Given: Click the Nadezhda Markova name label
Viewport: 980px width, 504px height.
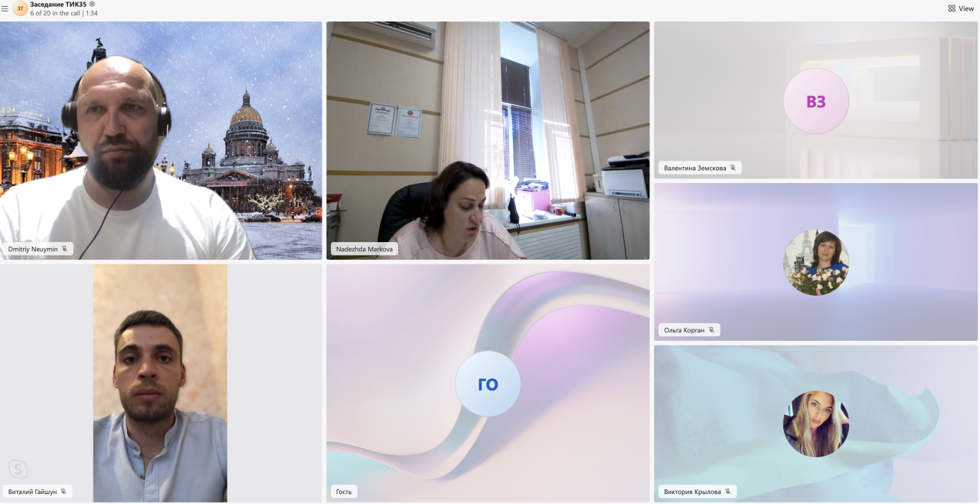Looking at the screenshot, I should click(364, 249).
